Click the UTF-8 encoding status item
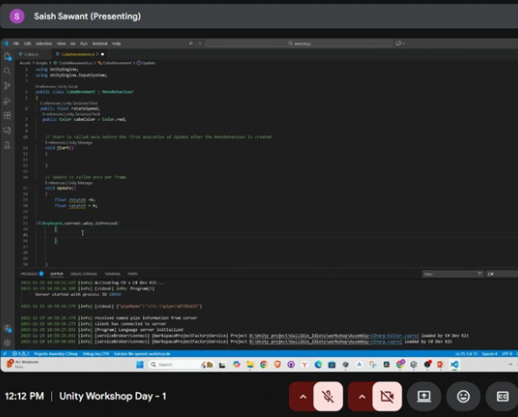Viewport: 518px width, 417px height. [507, 354]
